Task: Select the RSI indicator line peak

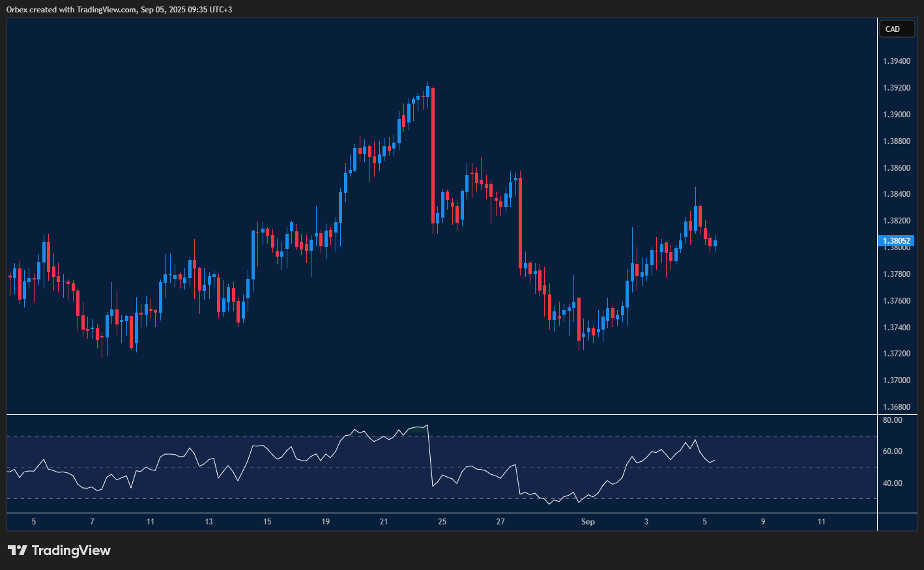Action: pos(427,425)
